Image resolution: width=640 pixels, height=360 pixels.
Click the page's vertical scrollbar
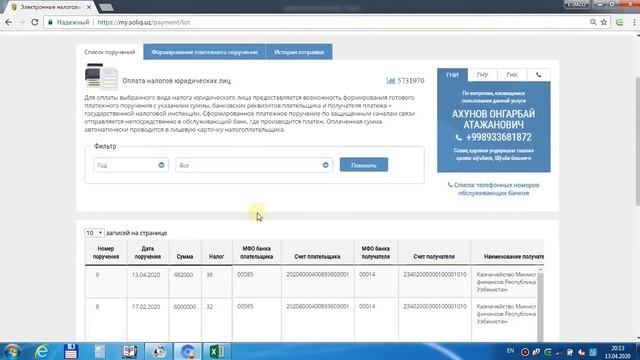point(637,141)
